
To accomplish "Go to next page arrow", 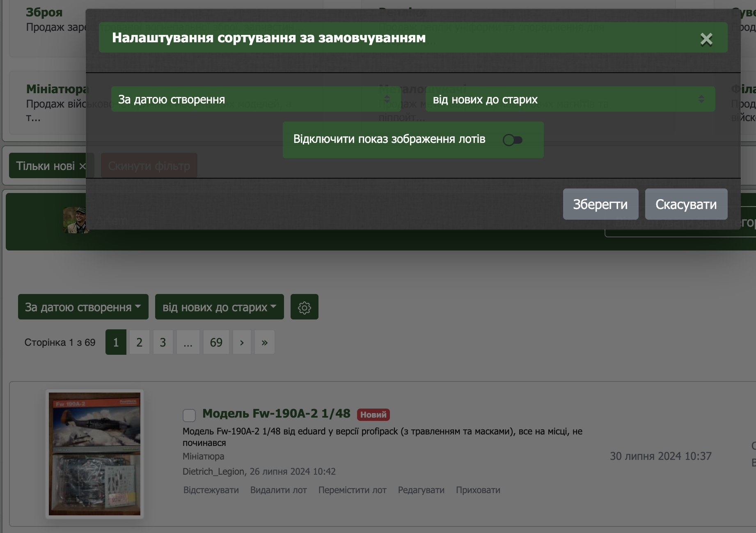I will [x=242, y=342].
